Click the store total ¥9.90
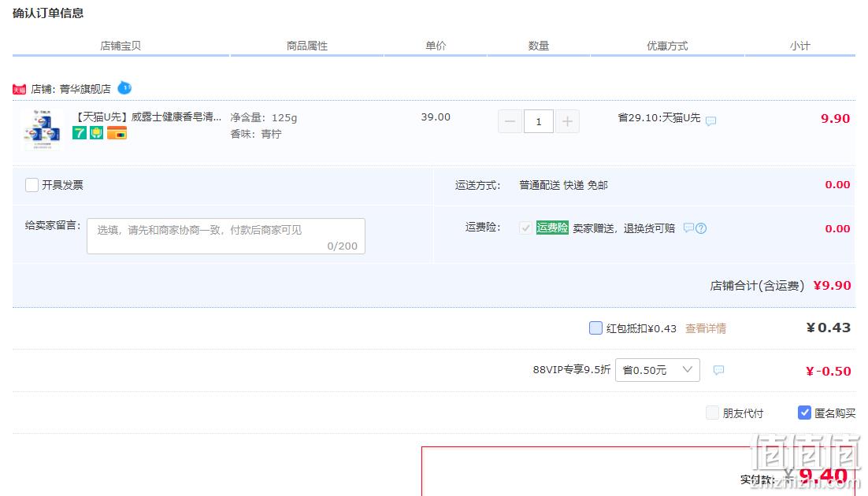 tap(832, 285)
